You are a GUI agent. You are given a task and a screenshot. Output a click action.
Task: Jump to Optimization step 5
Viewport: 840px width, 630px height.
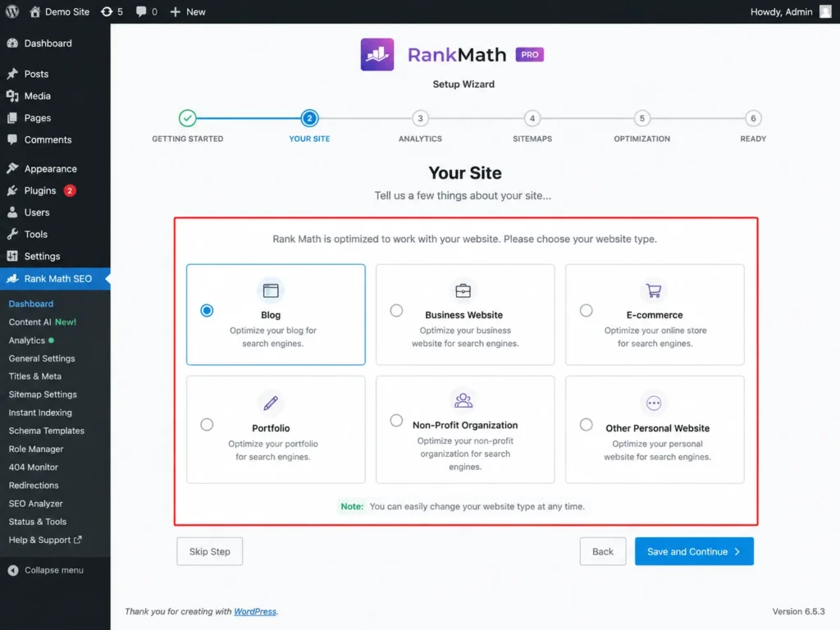pyautogui.click(x=641, y=118)
